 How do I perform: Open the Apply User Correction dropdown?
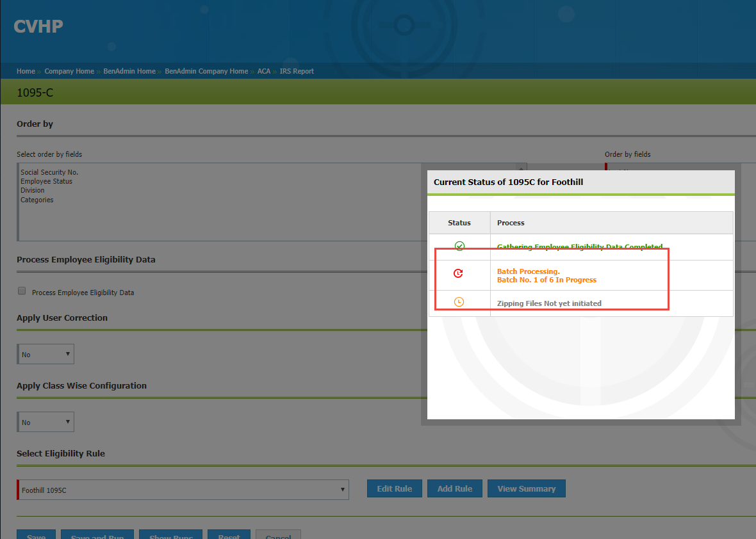click(45, 354)
